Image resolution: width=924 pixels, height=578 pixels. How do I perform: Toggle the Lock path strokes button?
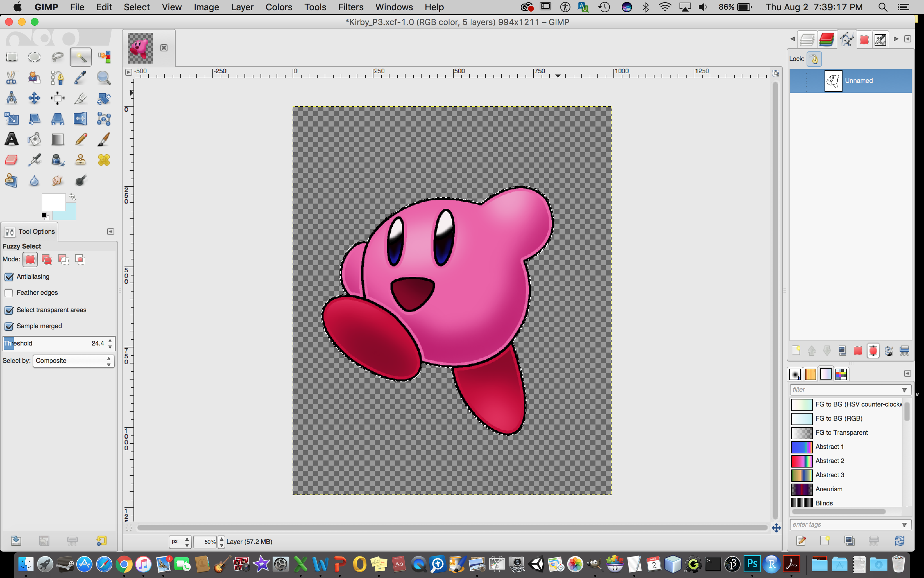coord(814,59)
